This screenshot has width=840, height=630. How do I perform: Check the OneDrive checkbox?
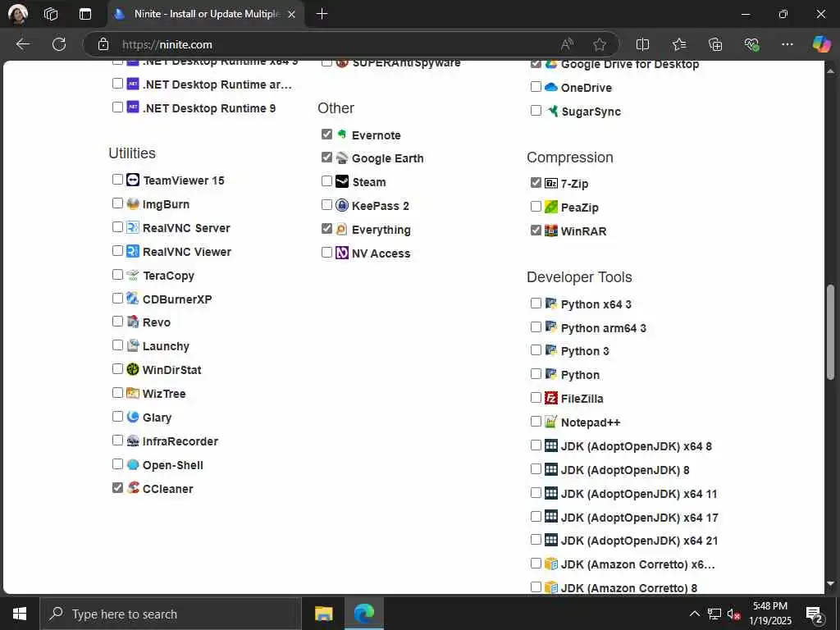536,87
